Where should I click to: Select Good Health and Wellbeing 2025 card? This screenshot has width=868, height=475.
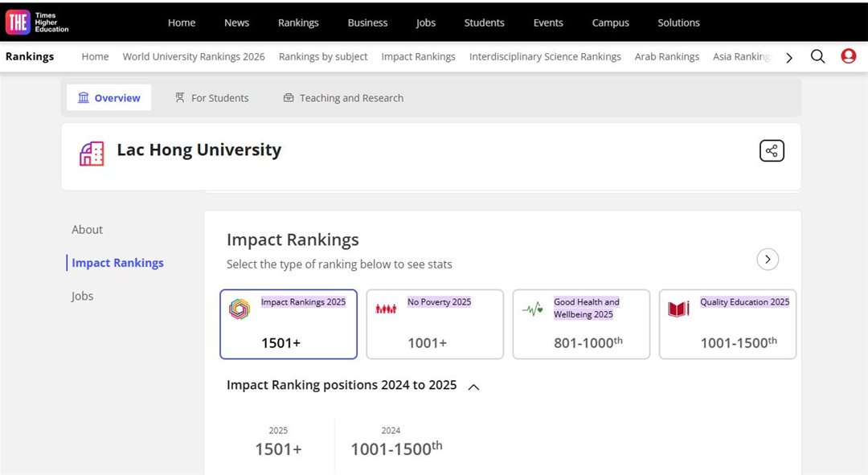tap(581, 324)
